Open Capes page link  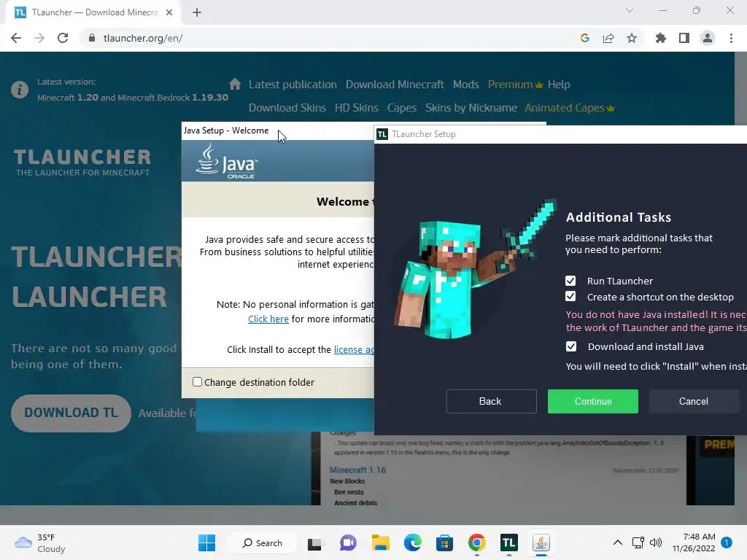tap(402, 108)
